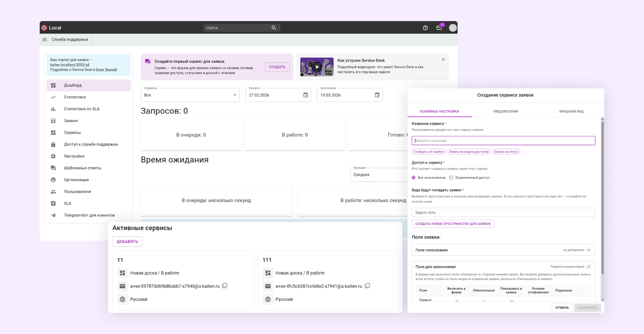Open the notifications inbox icon

(439, 28)
